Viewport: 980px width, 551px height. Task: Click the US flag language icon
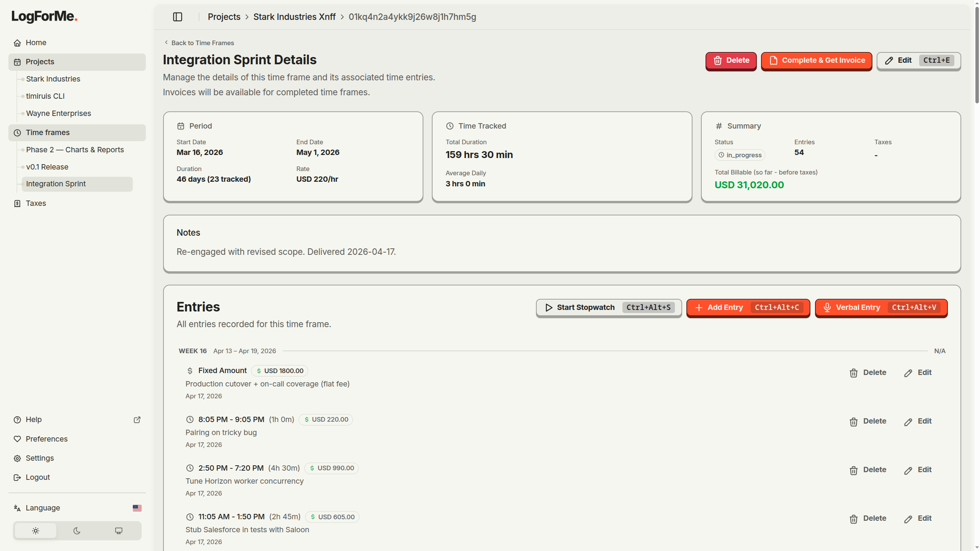[x=137, y=508]
